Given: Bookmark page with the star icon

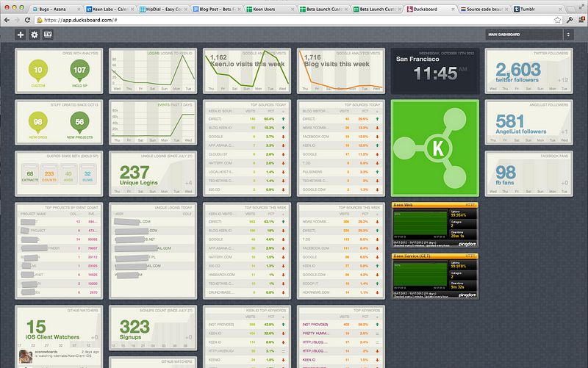Looking at the screenshot, I should point(557,20).
